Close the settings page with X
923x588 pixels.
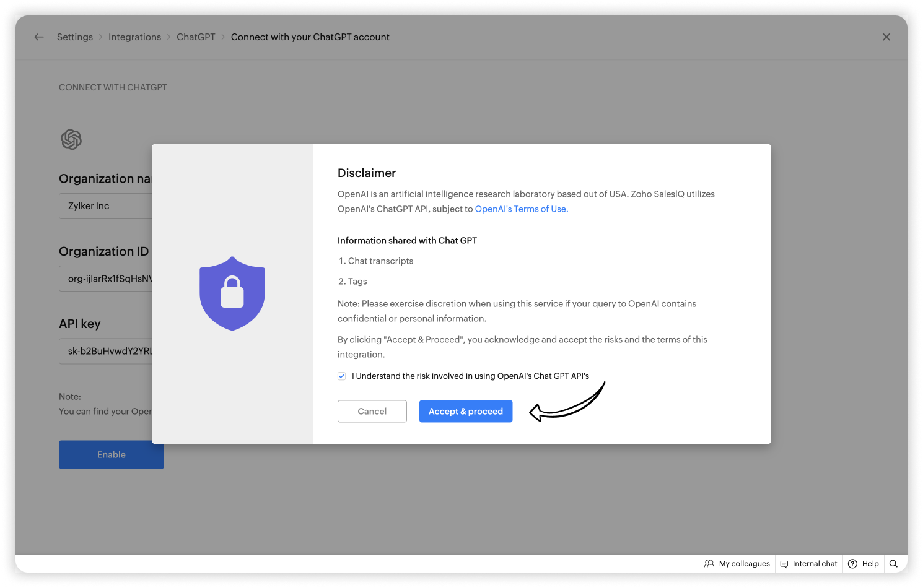(x=886, y=37)
